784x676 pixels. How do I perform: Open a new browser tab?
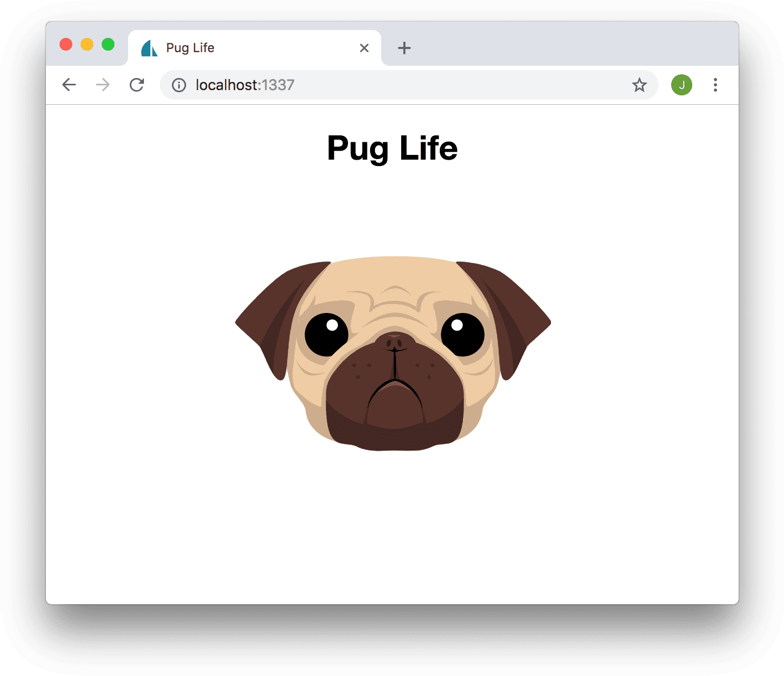pyautogui.click(x=404, y=48)
